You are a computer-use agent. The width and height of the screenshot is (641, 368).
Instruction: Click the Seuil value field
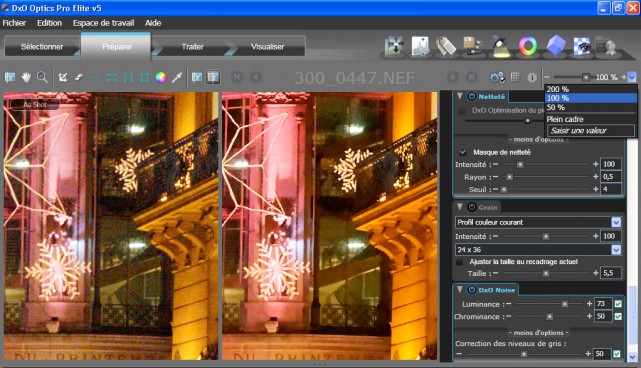611,189
